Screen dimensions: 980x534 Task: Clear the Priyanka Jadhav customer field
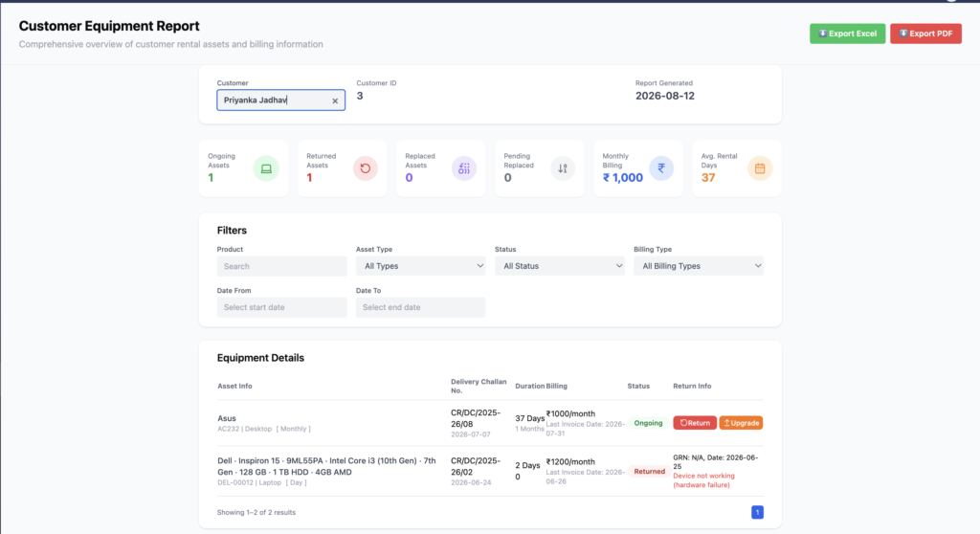click(x=335, y=100)
